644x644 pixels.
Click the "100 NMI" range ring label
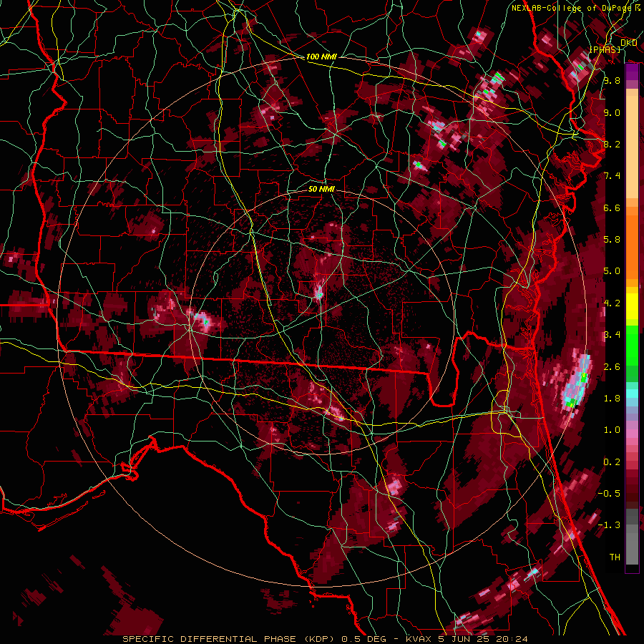coord(321,57)
